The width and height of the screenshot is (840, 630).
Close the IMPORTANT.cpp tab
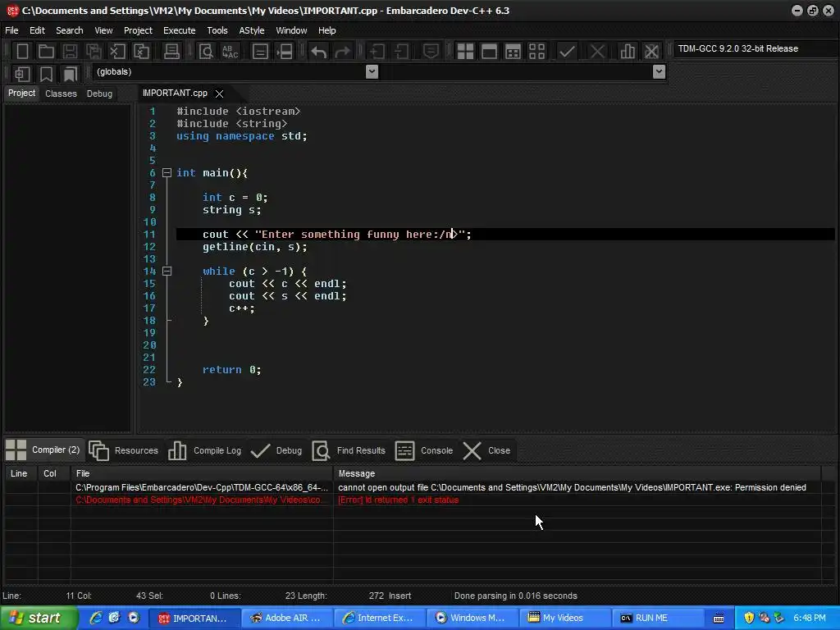(219, 94)
